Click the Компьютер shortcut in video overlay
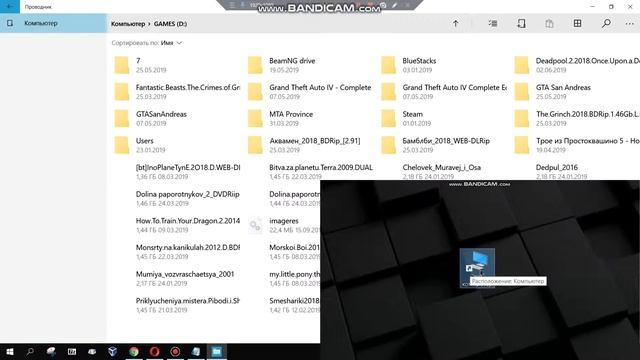640x360 pixels. (x=477, y=267)
